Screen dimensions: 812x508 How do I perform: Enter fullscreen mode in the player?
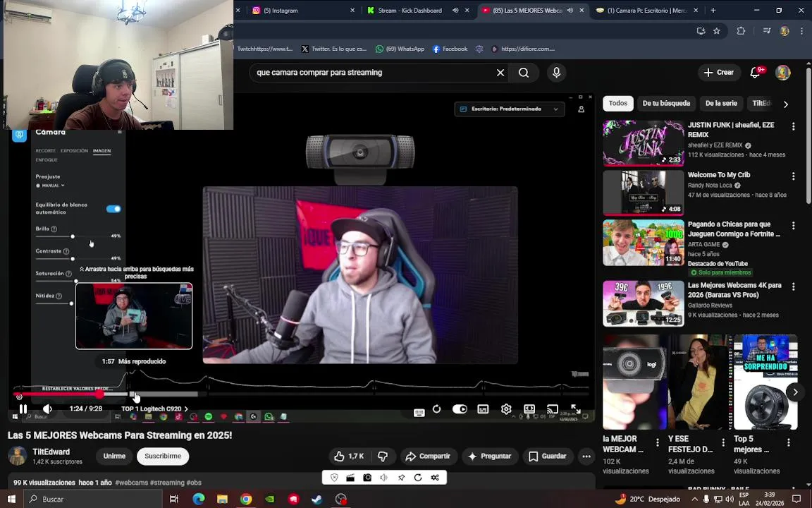click(576, 409)
